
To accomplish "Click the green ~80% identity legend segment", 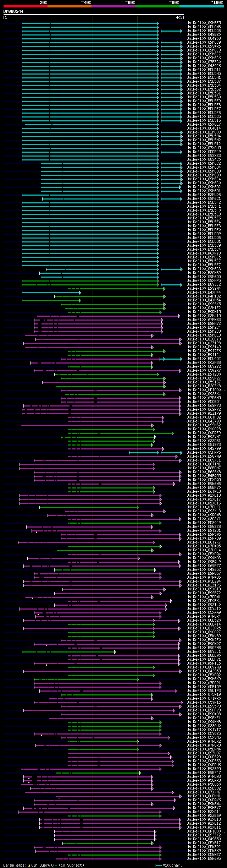I will pyautogui.click(x=157, y=6).
